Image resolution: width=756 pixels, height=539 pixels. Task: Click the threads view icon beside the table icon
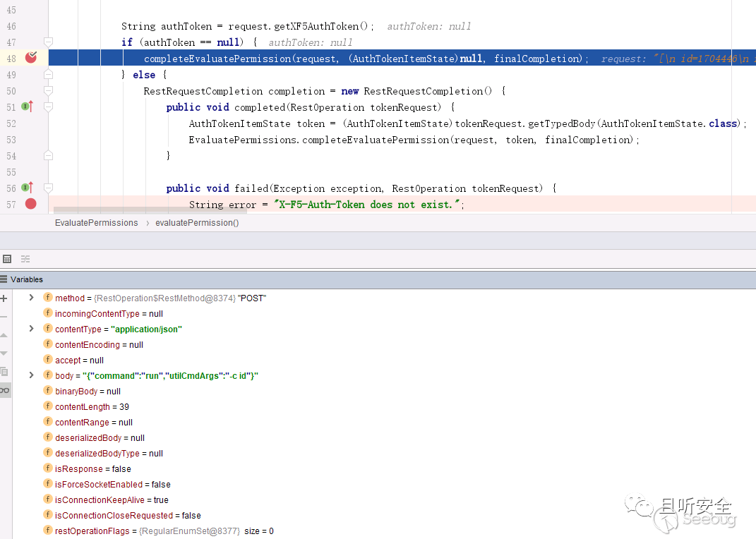[x=25, y=259]
